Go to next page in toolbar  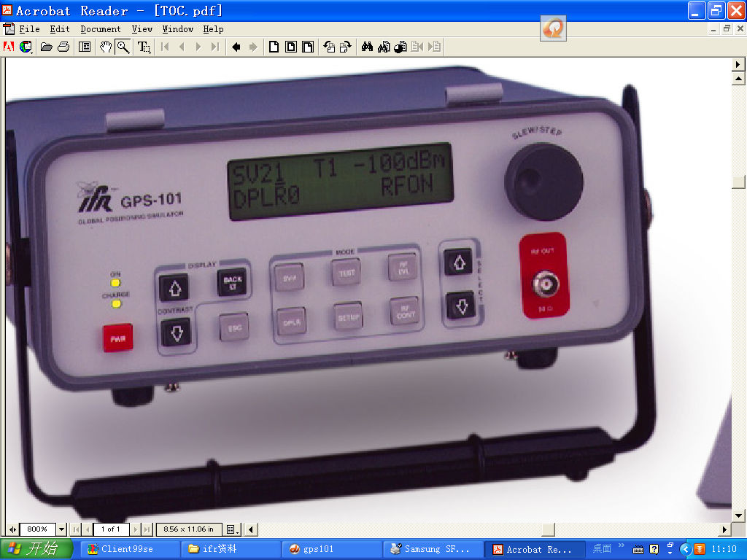[198, 47]
